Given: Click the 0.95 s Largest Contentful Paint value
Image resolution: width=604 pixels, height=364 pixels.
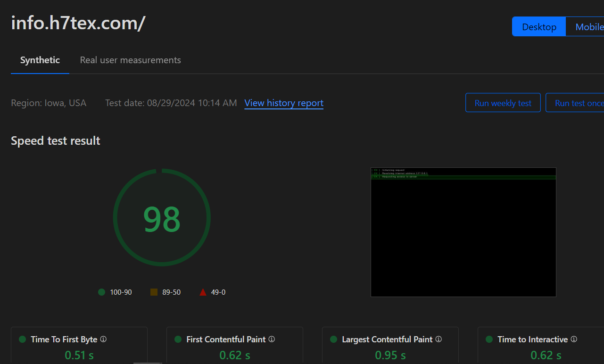Looking at the screenshot, I should (x=390, y=355).
